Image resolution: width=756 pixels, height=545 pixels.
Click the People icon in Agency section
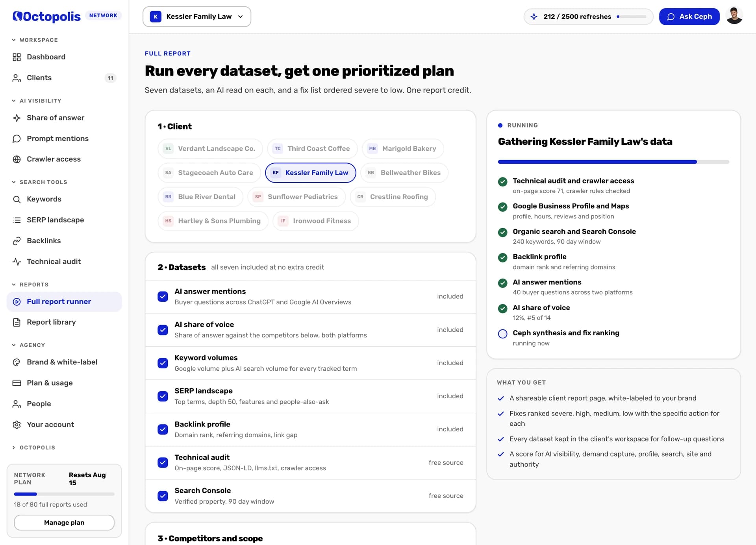(17, 404)
